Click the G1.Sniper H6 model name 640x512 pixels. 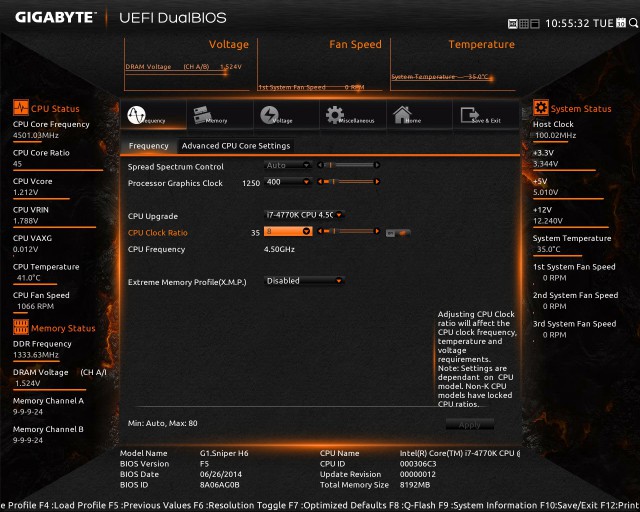pos(224,453)
